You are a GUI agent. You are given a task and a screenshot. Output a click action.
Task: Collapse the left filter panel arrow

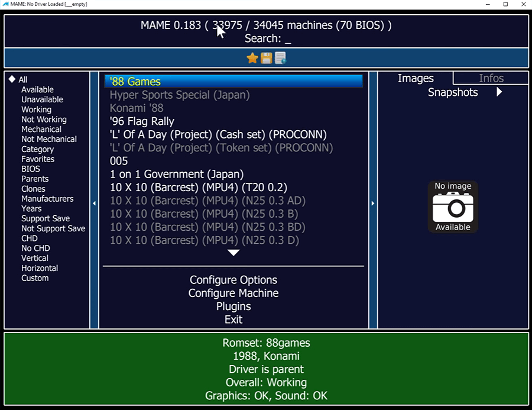point(95,203)
